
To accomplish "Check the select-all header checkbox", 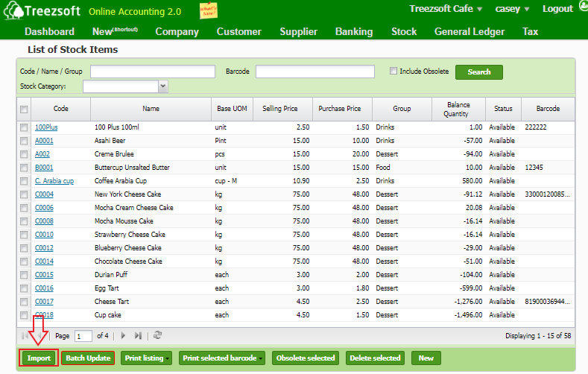I will [24, 109].
